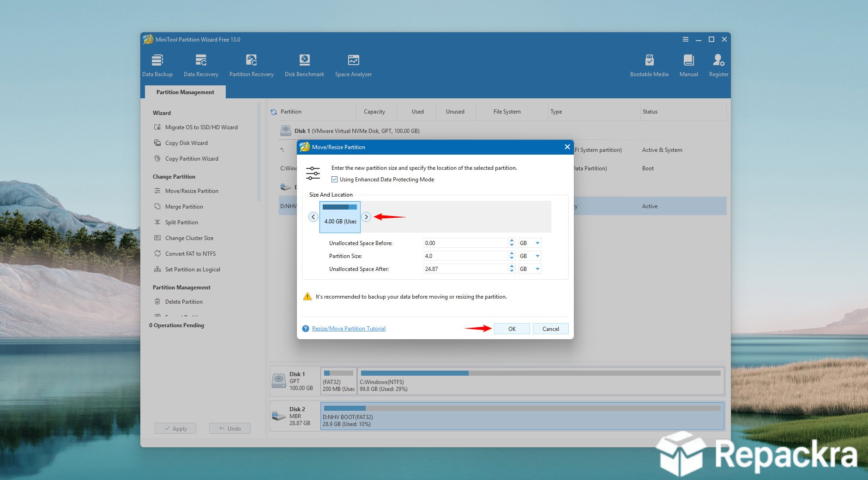Viewport: 868px width, 480px height.
Task: Open the hamburger menu in the title bar
Action: pos(686,39)
